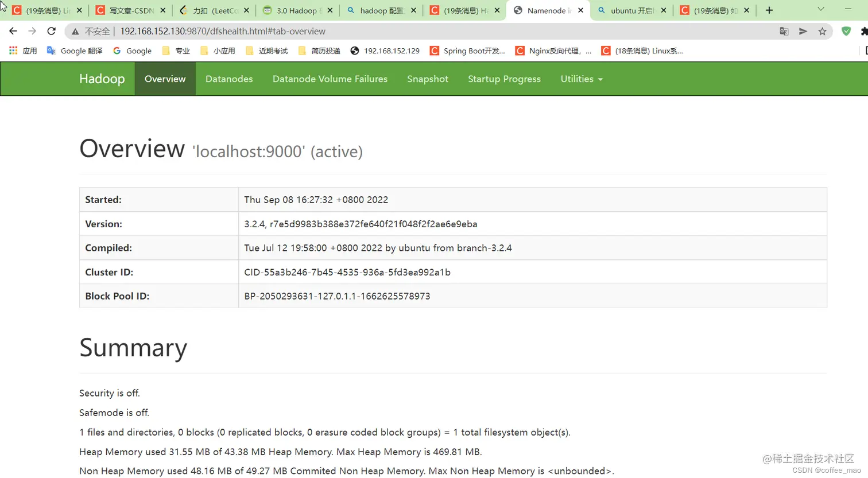Click the Version value 3.2.4 text
868x478 pixels.
click(361, 224)
